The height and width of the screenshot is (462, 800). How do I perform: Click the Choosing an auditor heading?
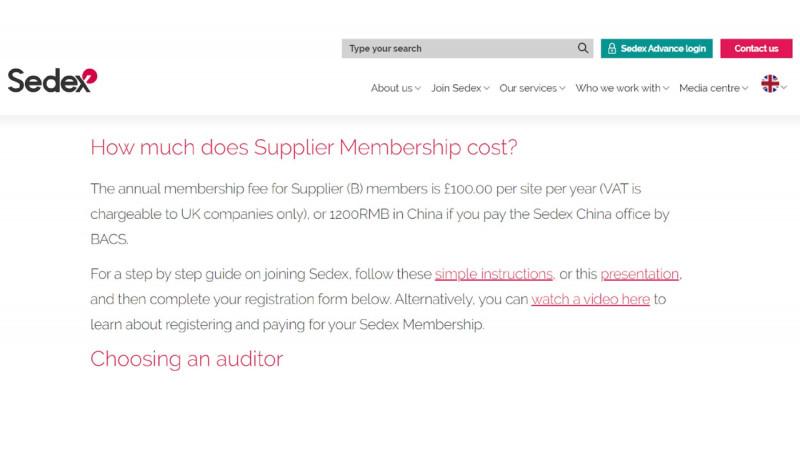[x=187, y=358]
